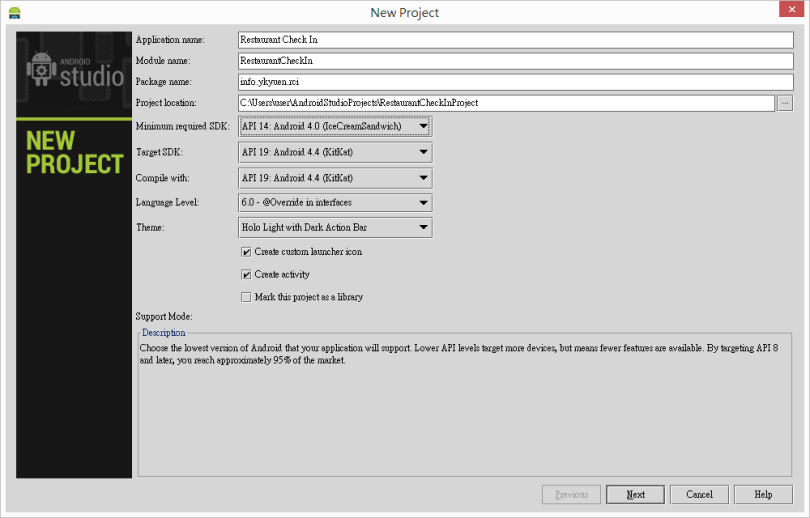Open the Minimum required SDK dropdown

[335, 127]
